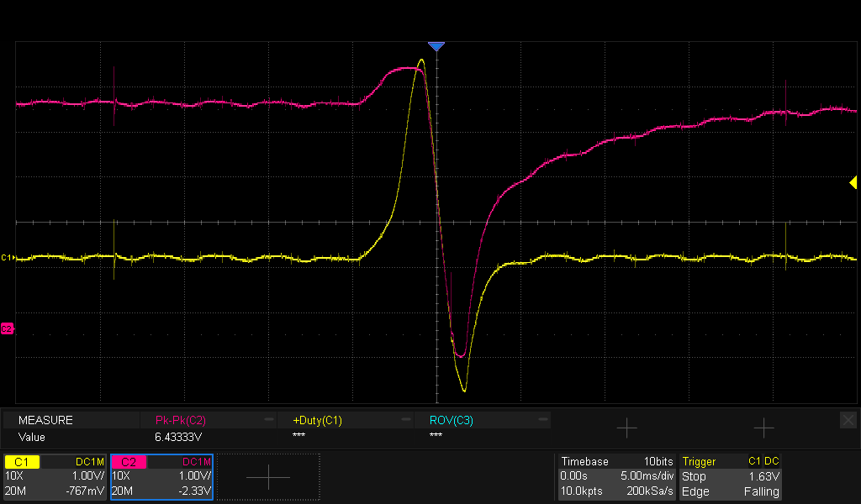The height and width of the screenshot is (504, 861).
Task: Select the C1 channel ground marker
Action: click(8, 257)
